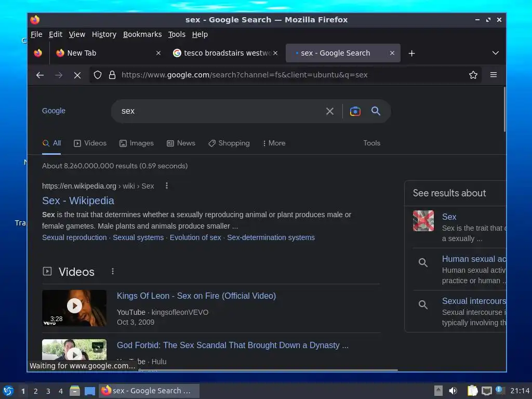
Task: Close the tesco broadstairs tab
Action: pyautogui.click(x=275, y=53)
